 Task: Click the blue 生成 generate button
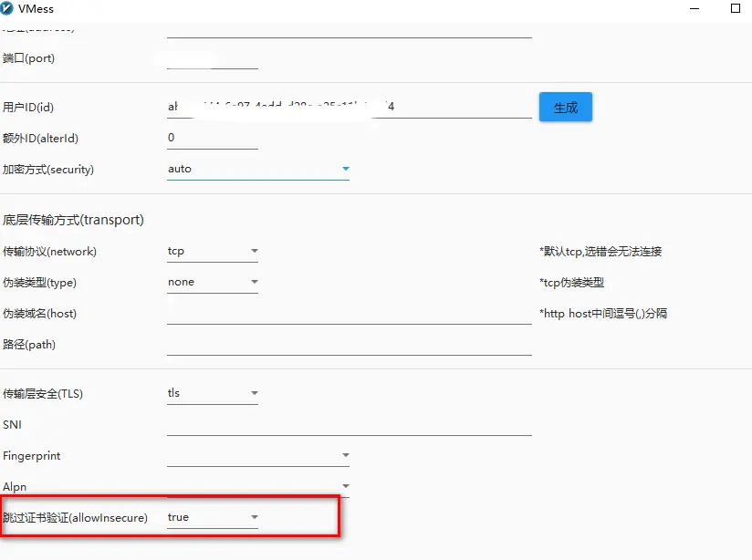point(566,107)
